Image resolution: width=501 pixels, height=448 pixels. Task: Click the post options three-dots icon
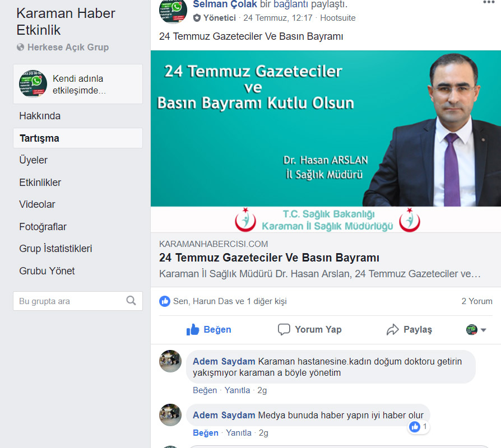click(489, 3)
